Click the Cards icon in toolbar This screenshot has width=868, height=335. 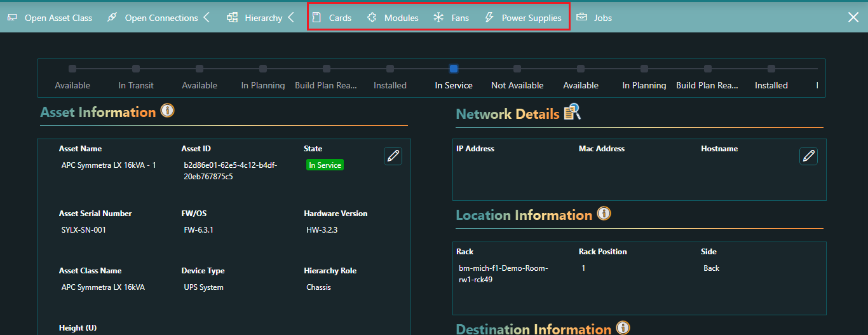[316, 18]
